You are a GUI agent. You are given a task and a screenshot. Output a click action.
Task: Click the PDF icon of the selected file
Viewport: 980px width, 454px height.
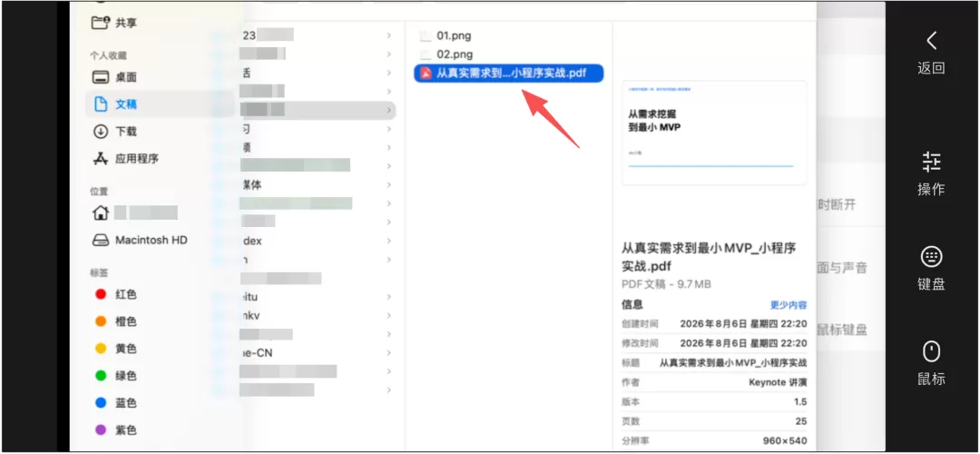[x=426, y=74]
